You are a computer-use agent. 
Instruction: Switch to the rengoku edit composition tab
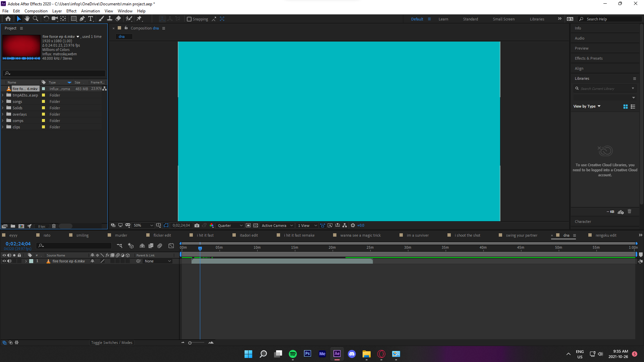pos(606,235)
